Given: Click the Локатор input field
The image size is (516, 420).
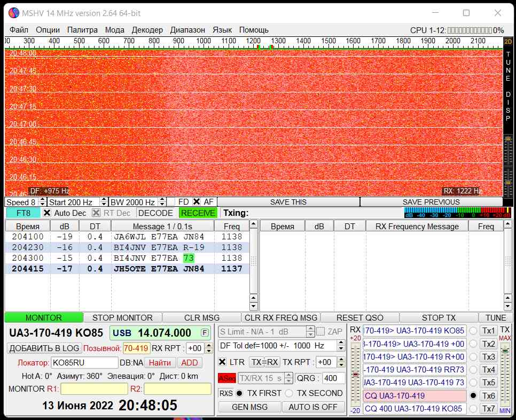Looking at the screenshot, I should coord(84,362).
